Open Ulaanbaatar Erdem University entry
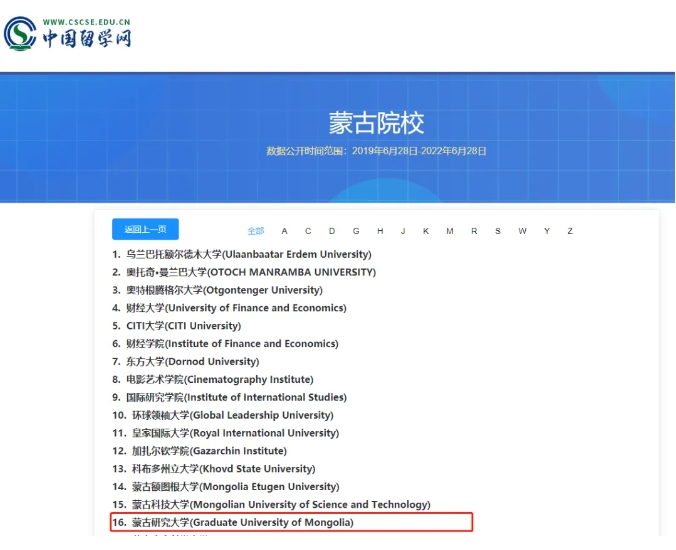This screenshot has width=676, height=550. pyautogui.click(x=242, y=254)
